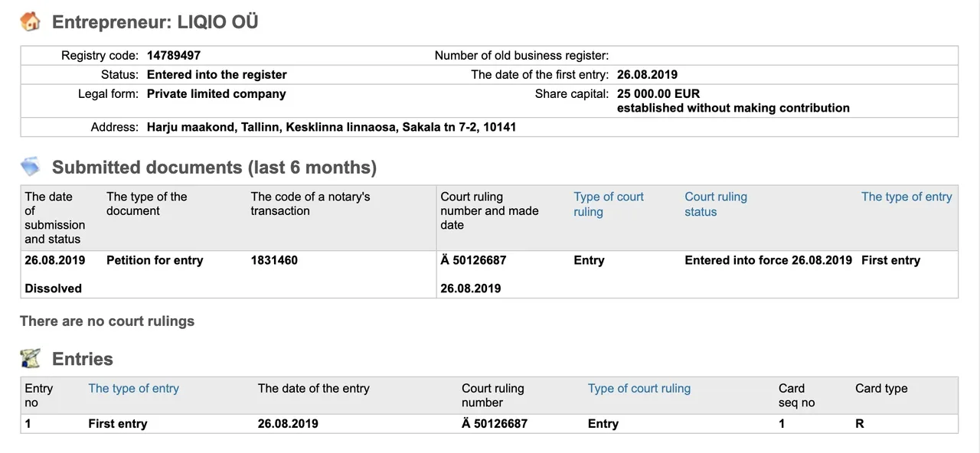Click notary transaction code 1831460
This screenshot has height=453, width=980.
pyautogui.click(x=274, y=260)
